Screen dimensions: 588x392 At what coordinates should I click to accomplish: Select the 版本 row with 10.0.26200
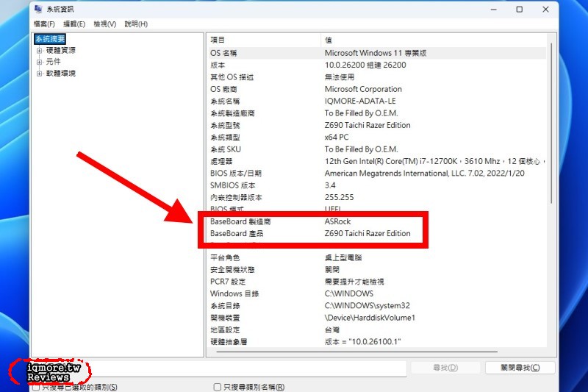pos(377,65)
